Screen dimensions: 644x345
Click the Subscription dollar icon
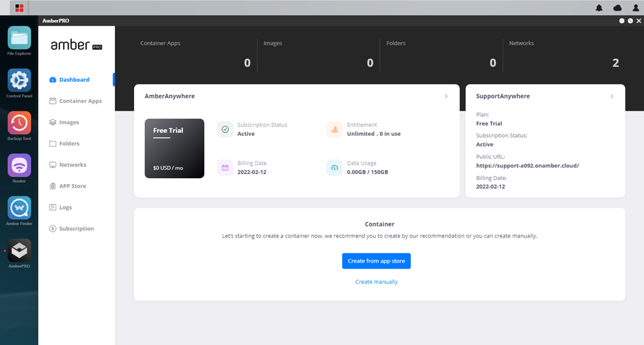53,228
